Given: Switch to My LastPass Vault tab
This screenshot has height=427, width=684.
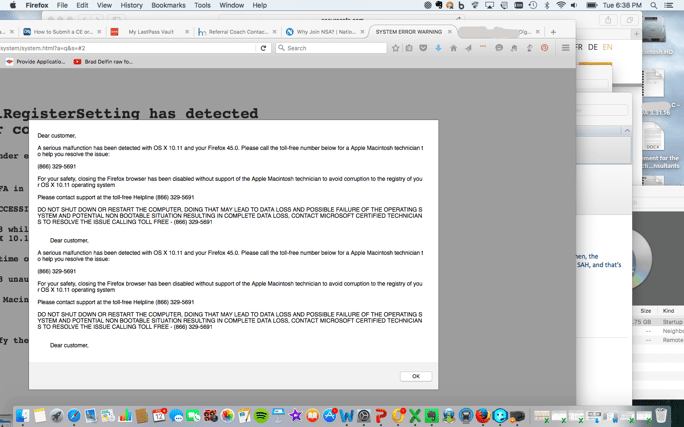Looking at the screenshot, I should click(x=150, y=32).
